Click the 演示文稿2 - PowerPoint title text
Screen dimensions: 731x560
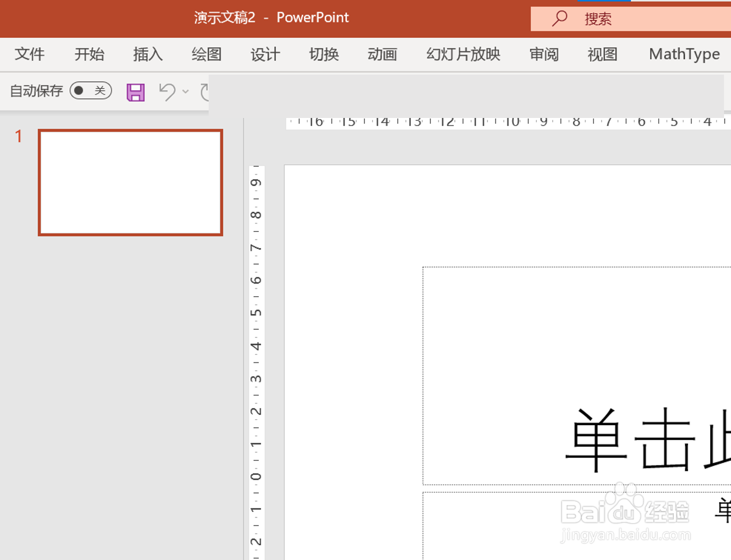(271, 17)
